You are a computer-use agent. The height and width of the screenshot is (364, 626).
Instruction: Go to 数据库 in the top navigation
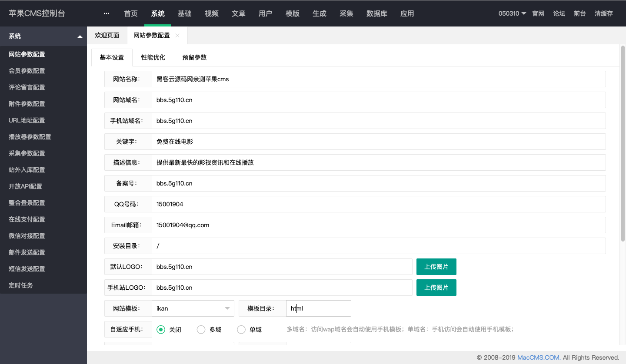(377, 13)
